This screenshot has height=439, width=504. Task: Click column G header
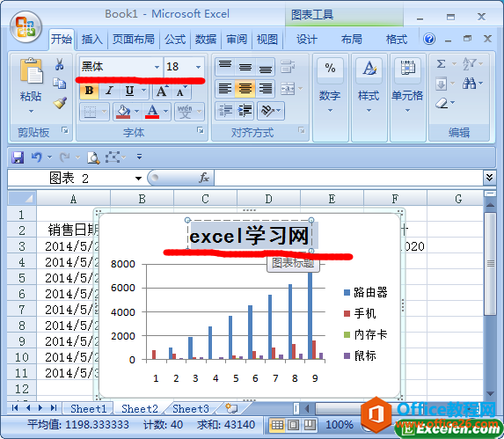[458, 199]
